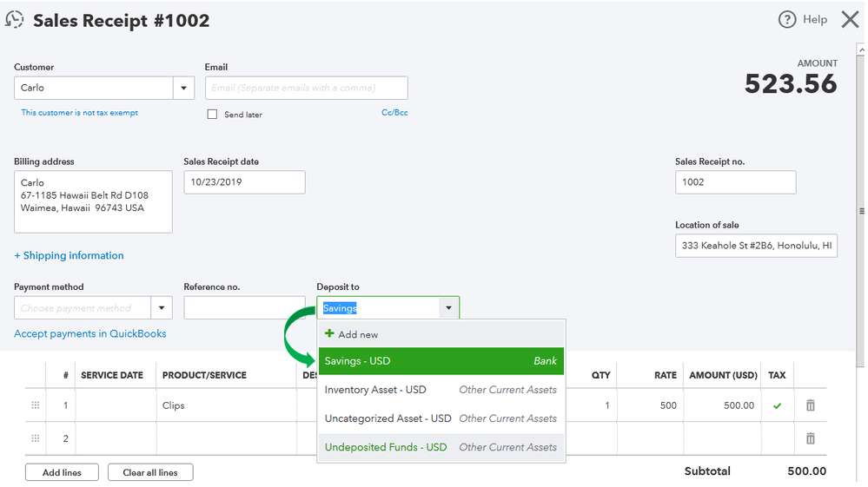This screenshot has width=868, height=487.
Task: Click into the Email input field
Action: tap(306, 88)
